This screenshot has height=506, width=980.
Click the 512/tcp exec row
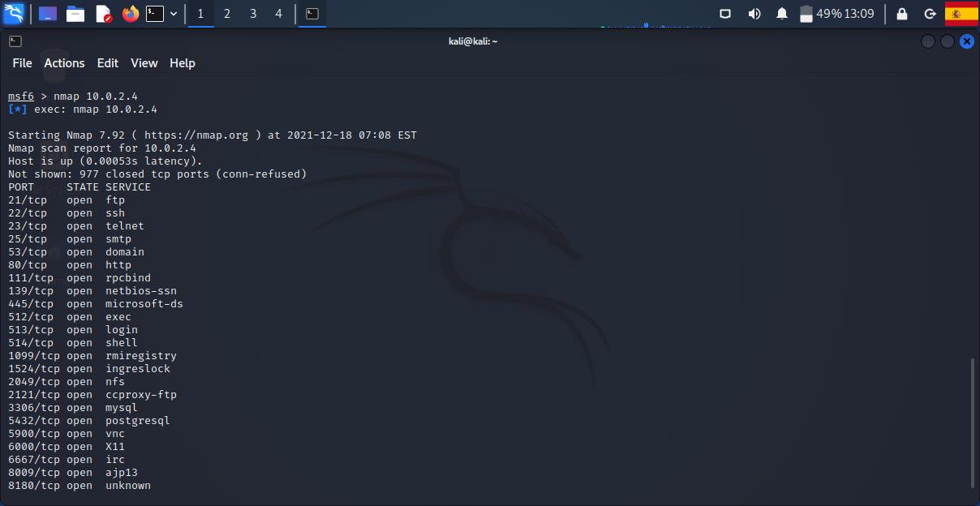click(x=70, y=317)
